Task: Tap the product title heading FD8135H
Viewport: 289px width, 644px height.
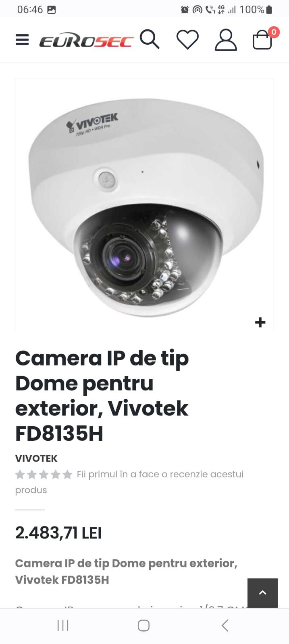Action: [x=102, y=396]
